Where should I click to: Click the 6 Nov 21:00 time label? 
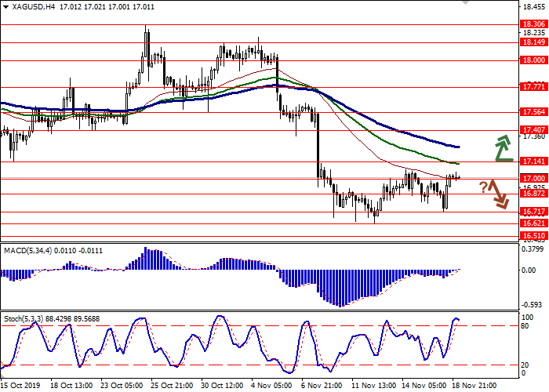tap(322, 386)
